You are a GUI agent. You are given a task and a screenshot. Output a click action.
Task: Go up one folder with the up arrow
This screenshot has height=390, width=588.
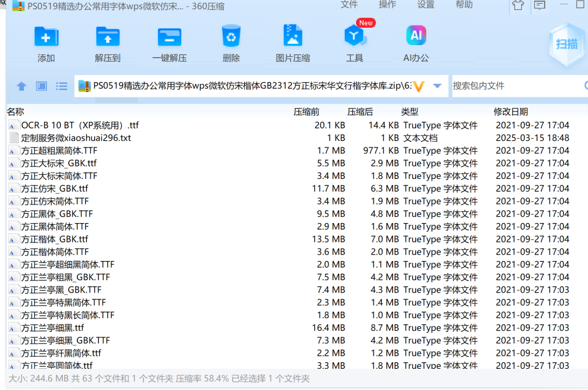(x=21, y=86)
